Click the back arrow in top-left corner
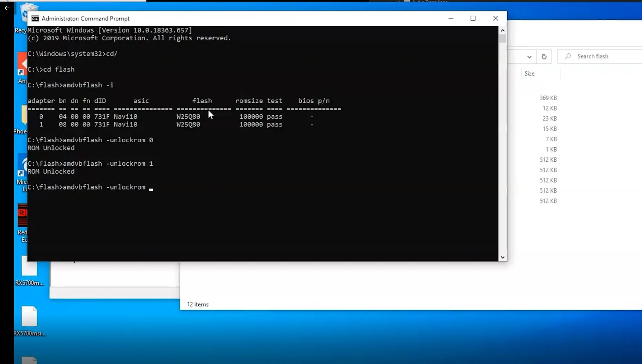The height and width of the screenshot is (364, 642). [x=7, y=8]
